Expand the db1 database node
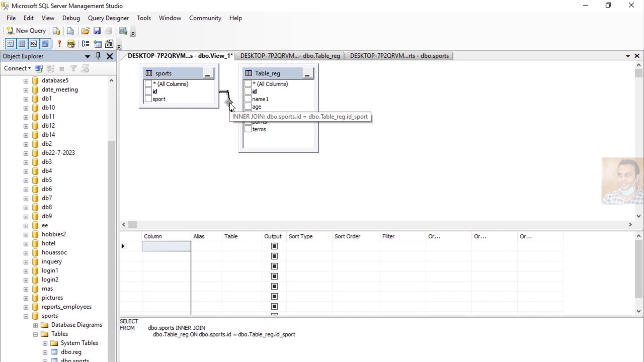Image resolution: width=644 pixels, height=362 pixels. tap(26, 99)
